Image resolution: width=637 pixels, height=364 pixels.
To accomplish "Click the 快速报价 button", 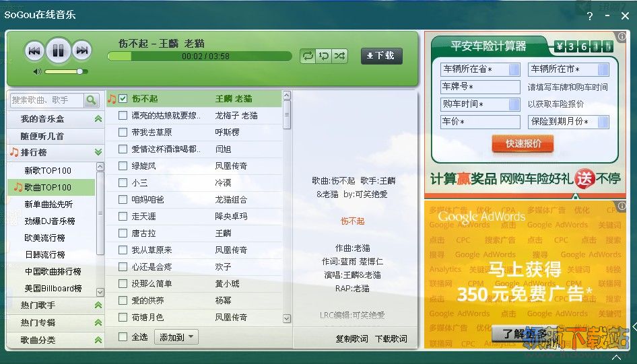I will pyautogui.click(x=523, y=144).
